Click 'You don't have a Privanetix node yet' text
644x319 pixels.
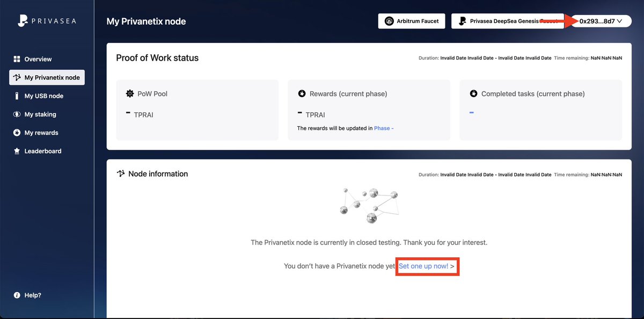point(339,266)
